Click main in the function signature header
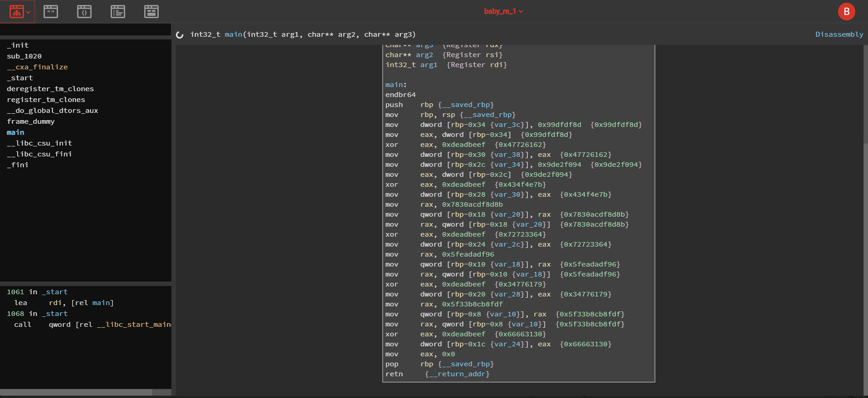The width and height of the screenshot is (868, 398). tap(234, 34)
